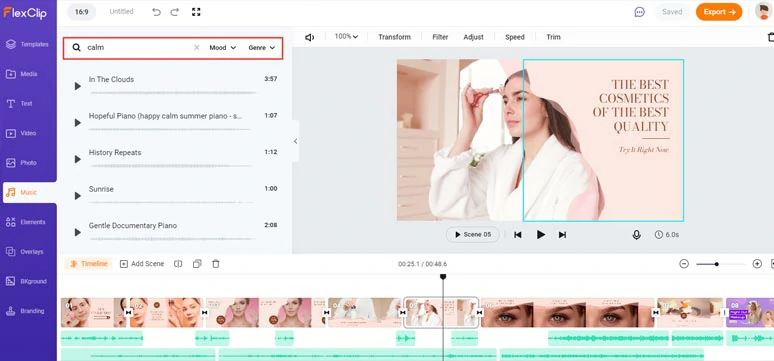The width and height of the screenshot is (774, 361).
Task: Undo the last action
Action: point(156,12)
